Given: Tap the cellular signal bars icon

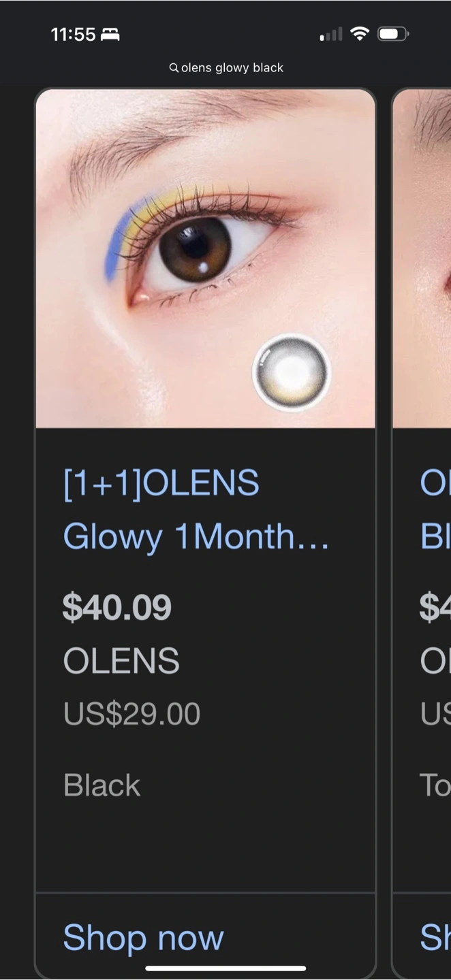Looking at the screenshot, I should pyautogui.click(x=331, y=34).
